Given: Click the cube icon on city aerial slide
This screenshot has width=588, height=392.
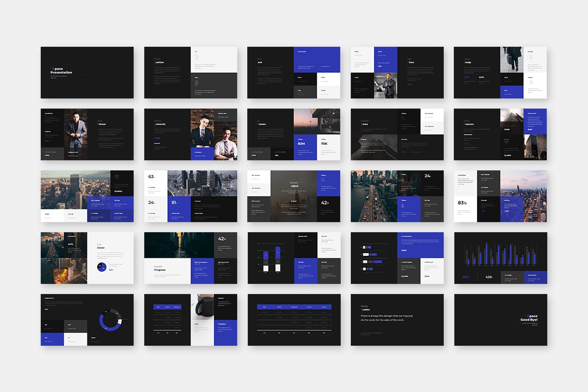Looking at the screenshot, I should [117, 177].
